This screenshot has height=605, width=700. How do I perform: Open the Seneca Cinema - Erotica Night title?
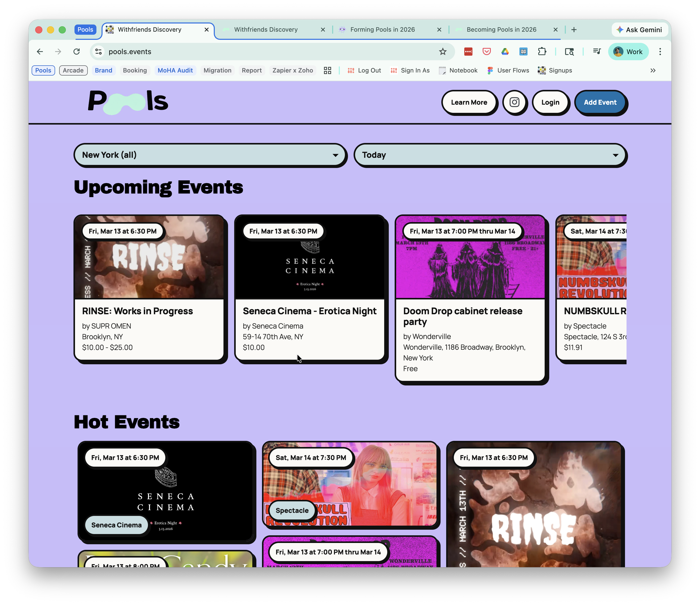coord(309,311)
